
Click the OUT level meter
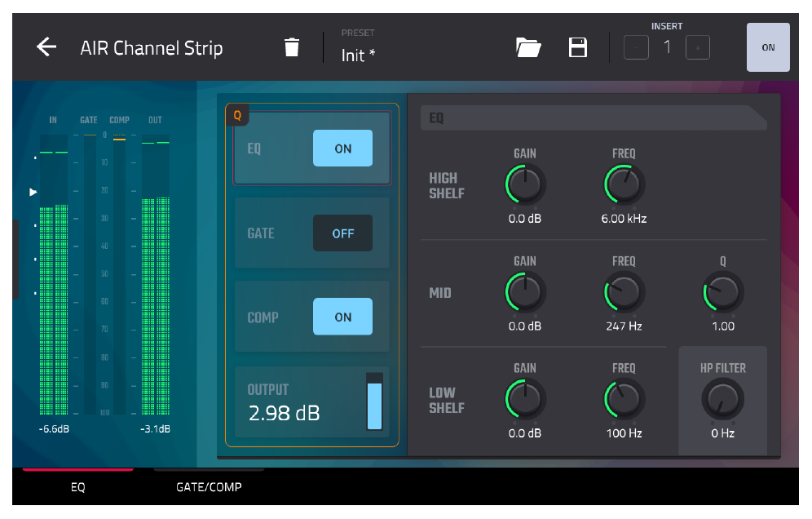[156, 275]
